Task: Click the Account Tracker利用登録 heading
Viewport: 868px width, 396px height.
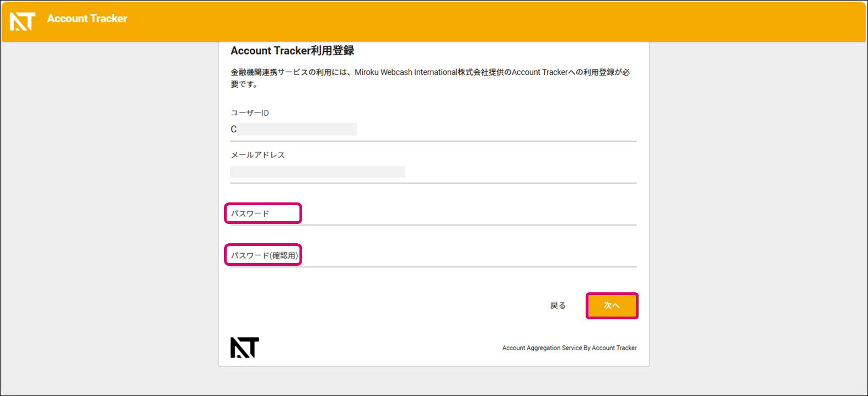Action: click(292, 51)
